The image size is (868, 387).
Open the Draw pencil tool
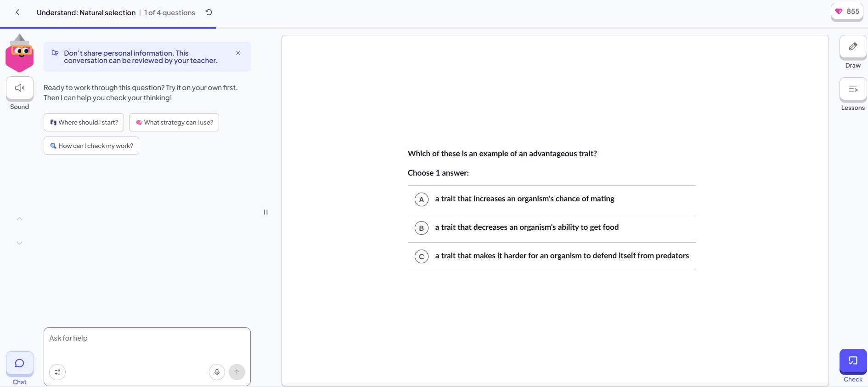[x=853, y=47]
